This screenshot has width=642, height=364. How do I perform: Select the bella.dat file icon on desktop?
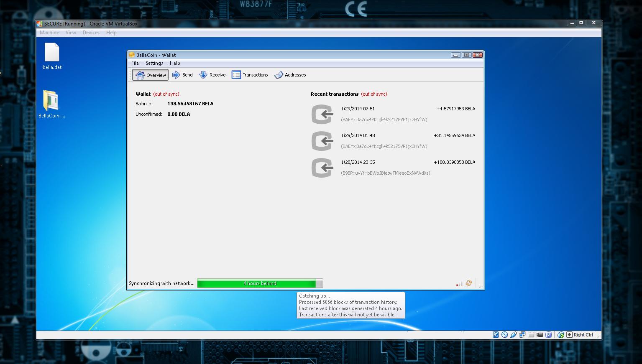(x=52, y=56)
